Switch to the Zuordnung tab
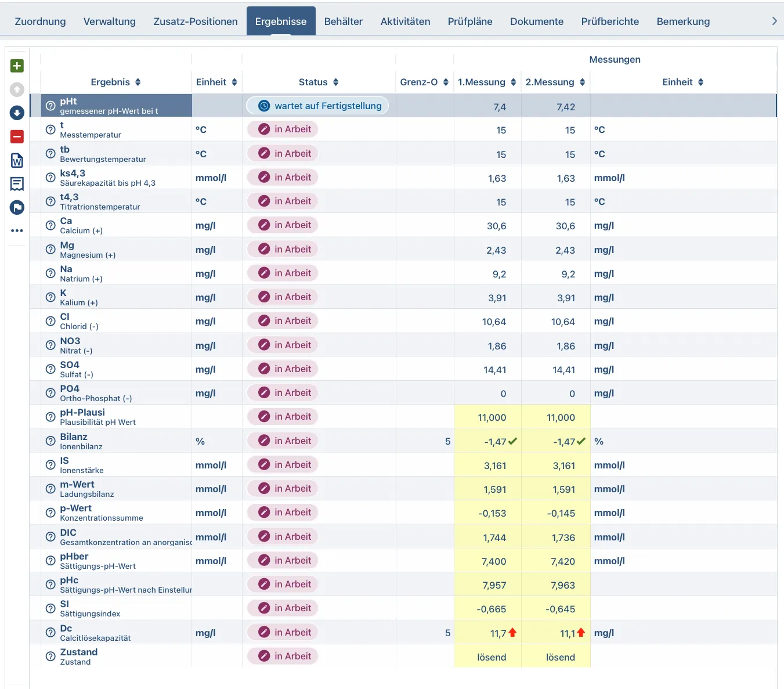The height and width of the screenshot is (689, 784). coord(40,21)
